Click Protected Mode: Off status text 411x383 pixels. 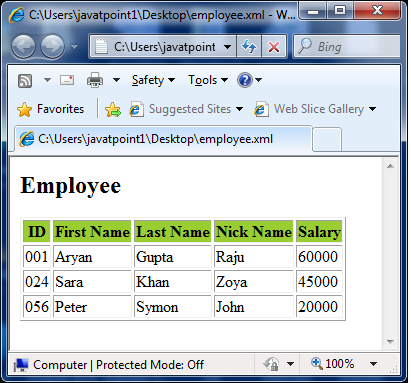[150, 365]
